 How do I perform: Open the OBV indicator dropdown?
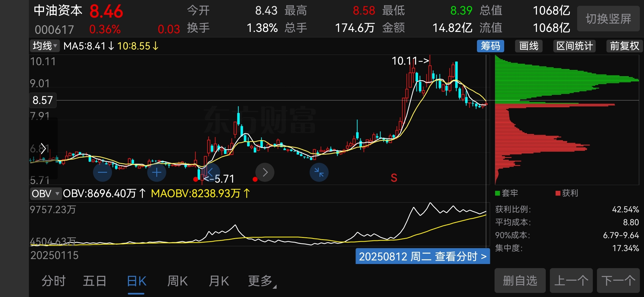(x=45, y=194)
